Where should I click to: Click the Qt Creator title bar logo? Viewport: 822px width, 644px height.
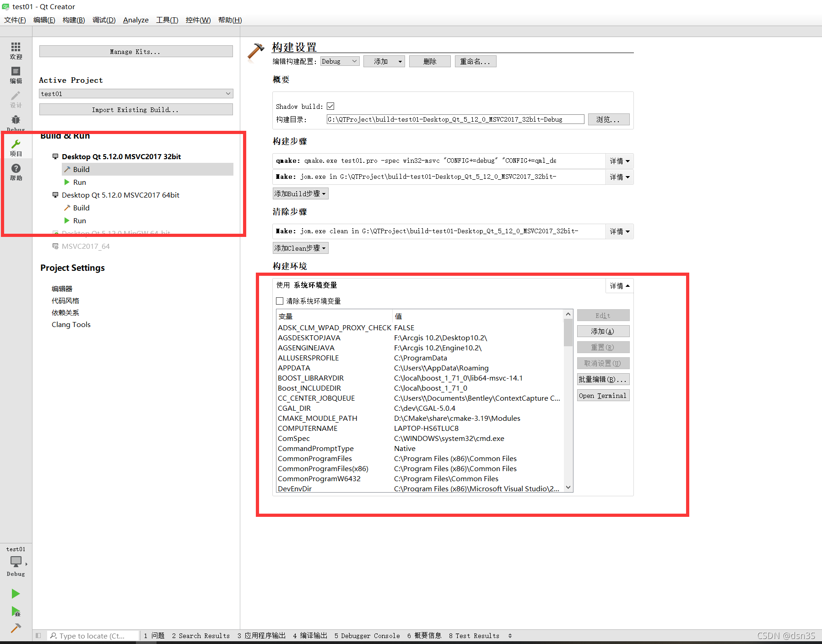(5, 6)
